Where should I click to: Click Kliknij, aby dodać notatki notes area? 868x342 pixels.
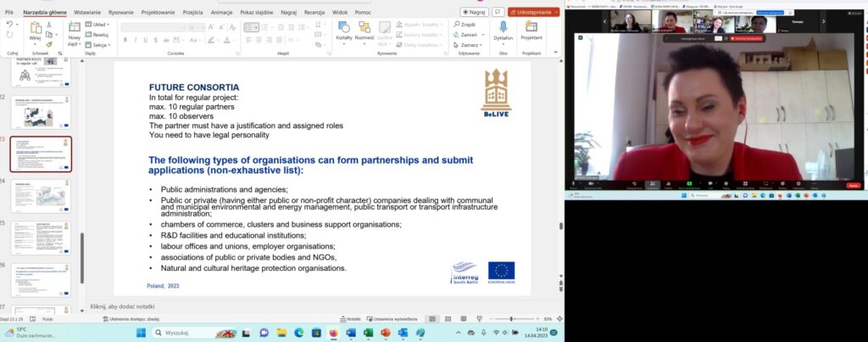122,306
